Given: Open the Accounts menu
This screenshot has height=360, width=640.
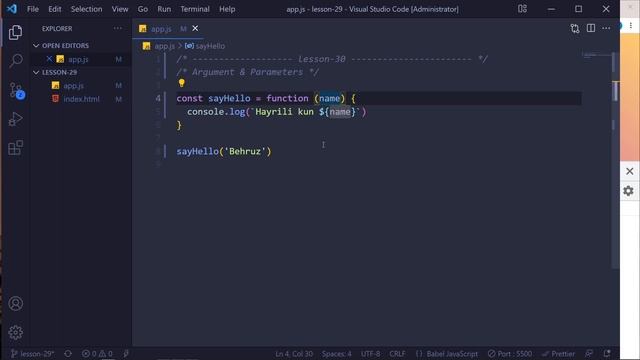Looking at the screenshot, I should [x=16, y=304].
